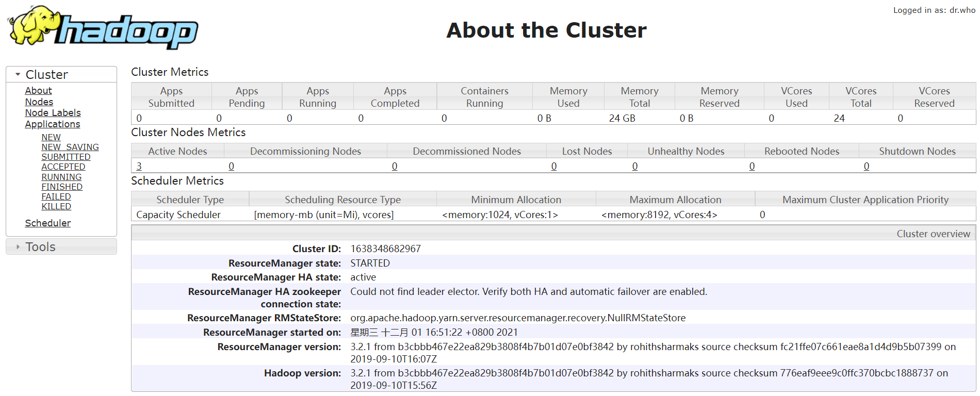
Task: Click the <memory:1024, vCores:1> value
Action: click(x=500, y=214)
